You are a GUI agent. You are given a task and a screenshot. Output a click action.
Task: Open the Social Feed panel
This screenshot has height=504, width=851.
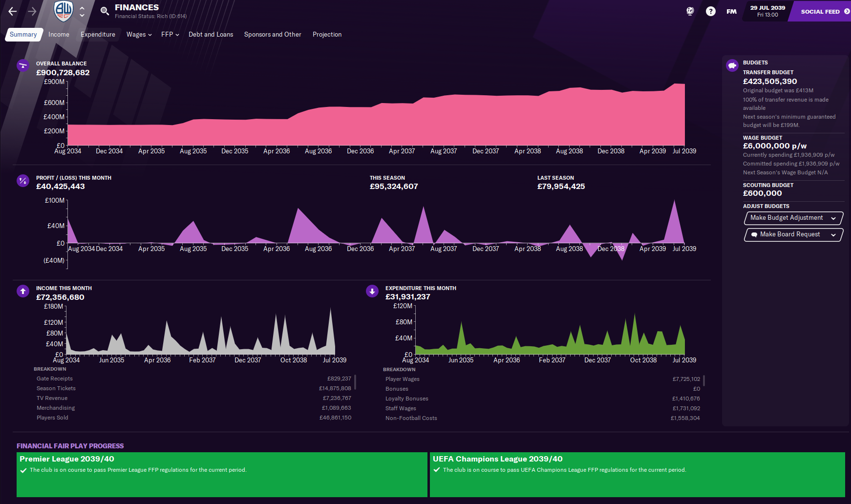pyautogui.click(x=822, y=11)
